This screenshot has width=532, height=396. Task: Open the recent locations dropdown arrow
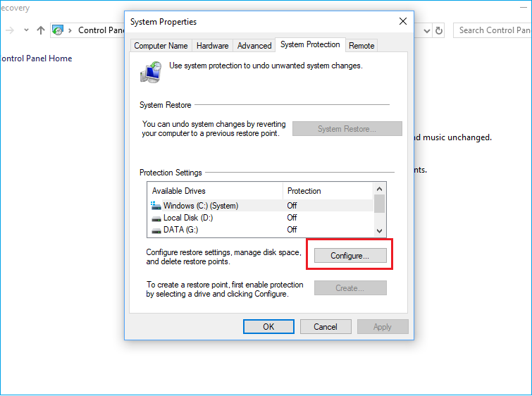pos(26,30)
